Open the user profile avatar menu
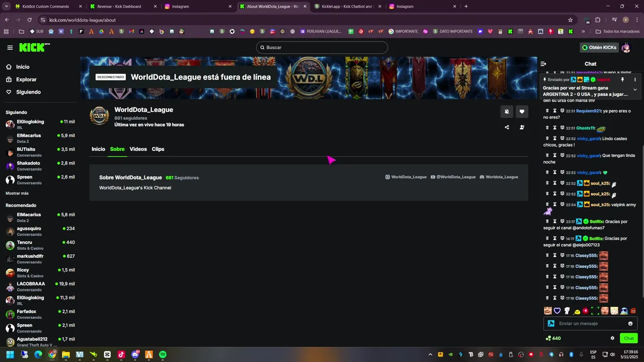 pos(626,47)
